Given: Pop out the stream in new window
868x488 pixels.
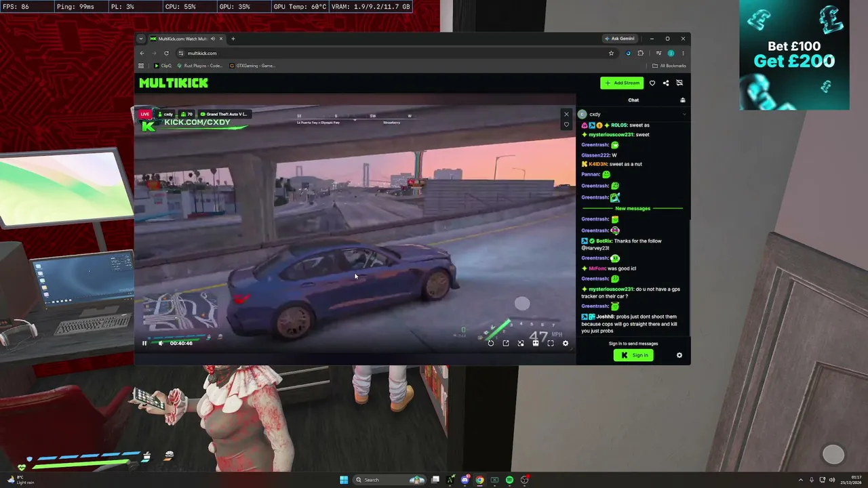Looking at the screenshot, I should click(x=506, y=343).
